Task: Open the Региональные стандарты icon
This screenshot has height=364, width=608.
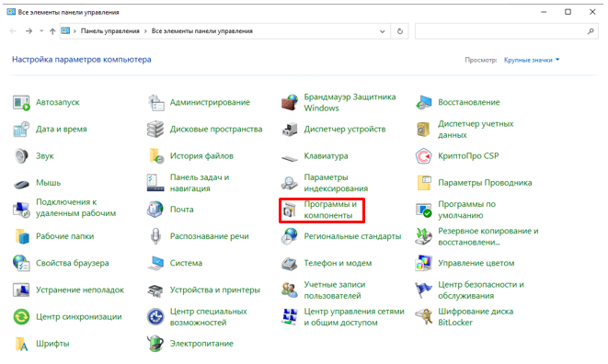Action: coord(290,236)
